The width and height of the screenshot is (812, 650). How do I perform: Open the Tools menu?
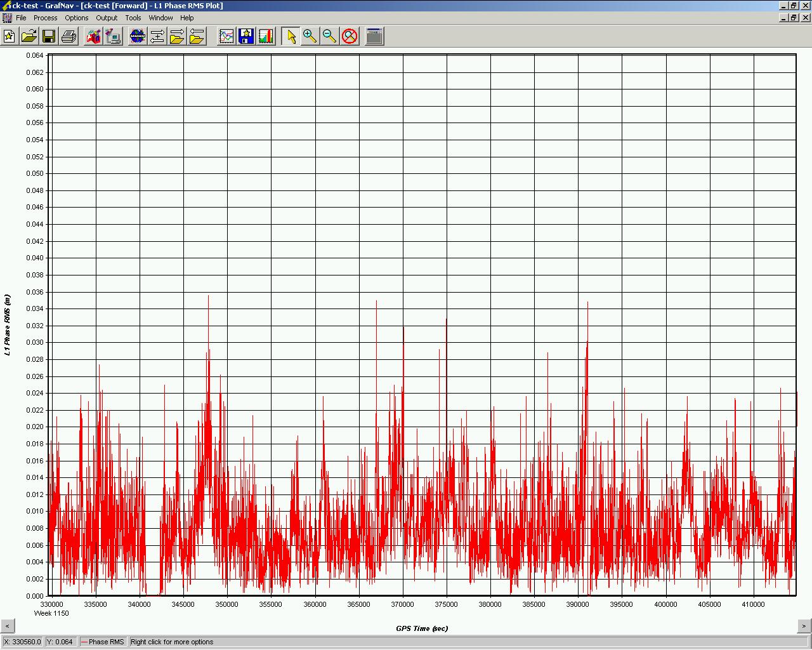(133, 18)
